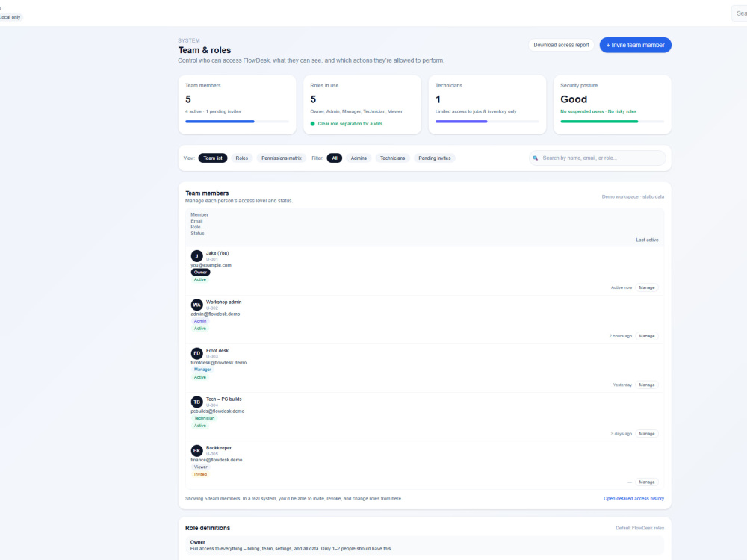Screen dimensions: 747x560
Task: Switch to Team list view
Action: (x=212, y=158)
